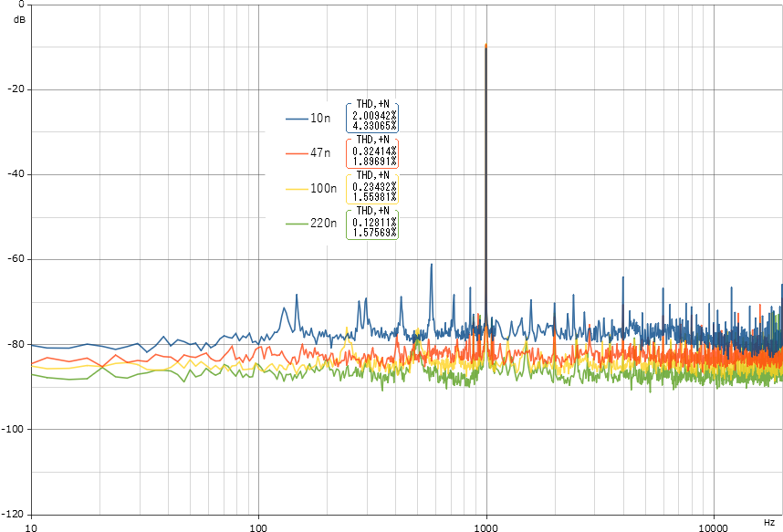Click the 10000 x-axis frequency label
Screen dimensions: 783x532
[713, 527]
